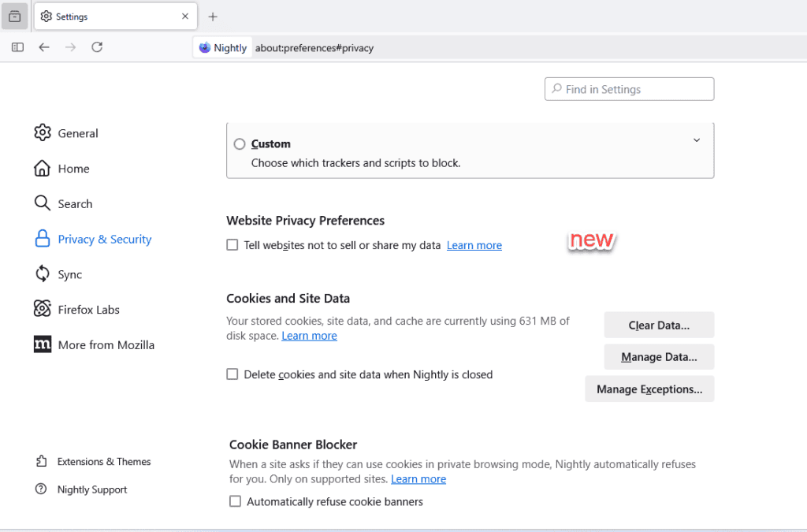
Task: Click the new tab plus icon
Action: pyautogui.click(x=213, y=17)
